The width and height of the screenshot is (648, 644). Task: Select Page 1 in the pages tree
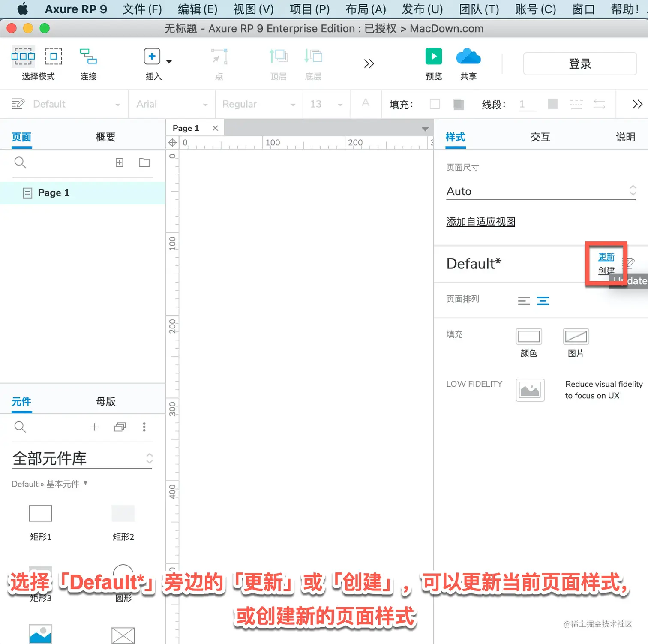[82, 193]
